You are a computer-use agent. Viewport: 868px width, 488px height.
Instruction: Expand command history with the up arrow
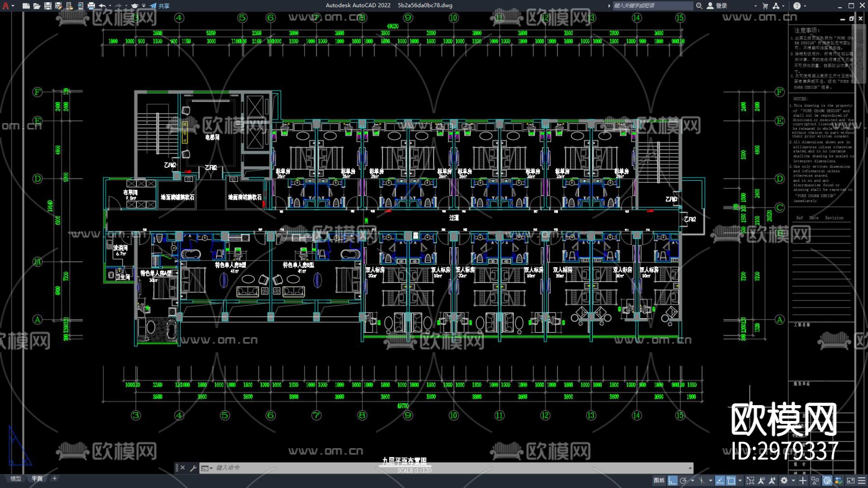690,468
